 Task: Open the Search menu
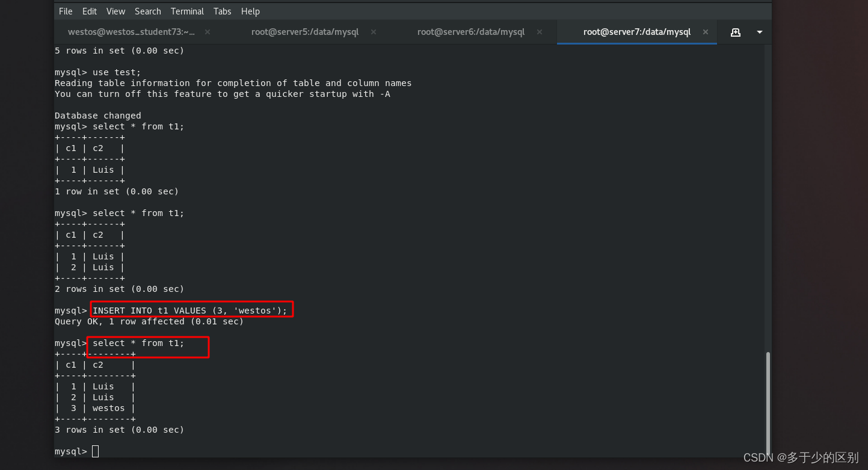pyautogui.click(x=148, y=11)
